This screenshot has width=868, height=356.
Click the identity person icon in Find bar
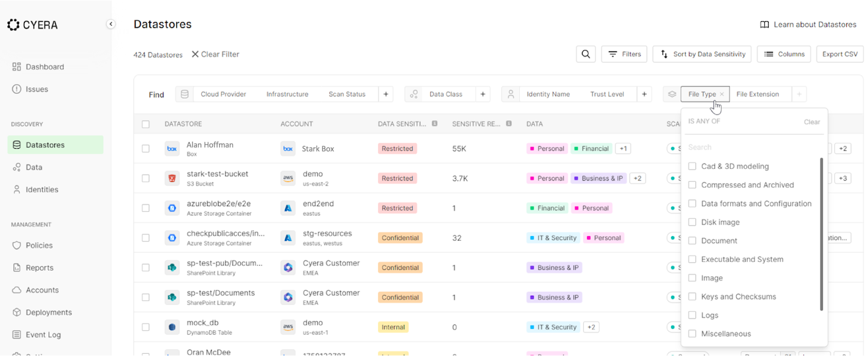click(510, 94)
